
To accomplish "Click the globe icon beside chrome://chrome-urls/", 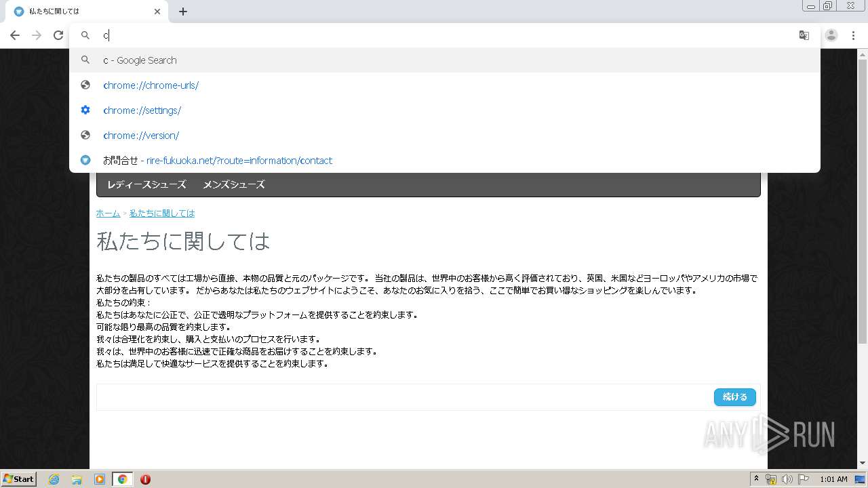I will 85,85.
